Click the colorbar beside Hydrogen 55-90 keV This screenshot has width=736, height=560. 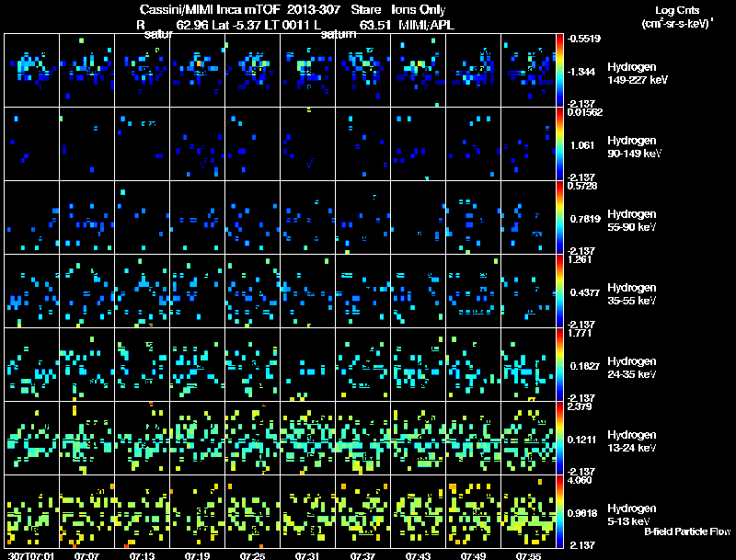[x=559, y=217]
